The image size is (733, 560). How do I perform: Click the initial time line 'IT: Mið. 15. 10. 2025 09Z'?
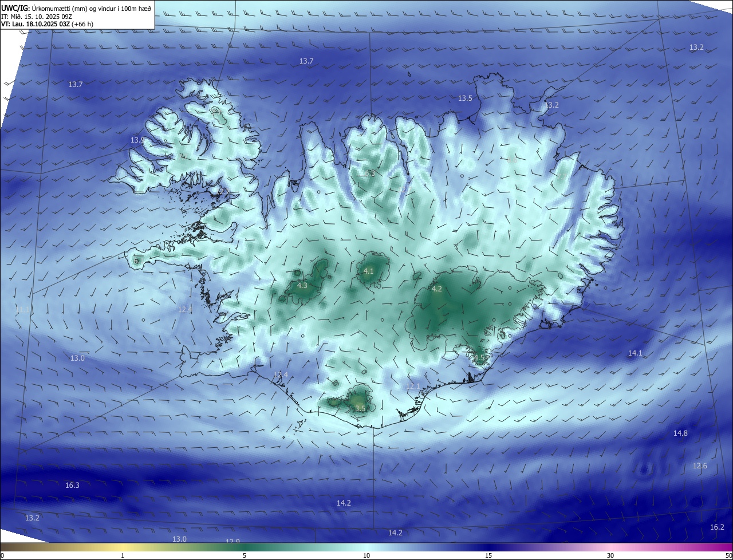point(36,17)
